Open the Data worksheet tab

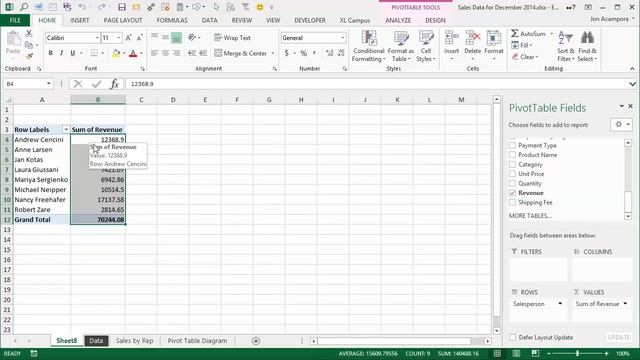(96, 340)
